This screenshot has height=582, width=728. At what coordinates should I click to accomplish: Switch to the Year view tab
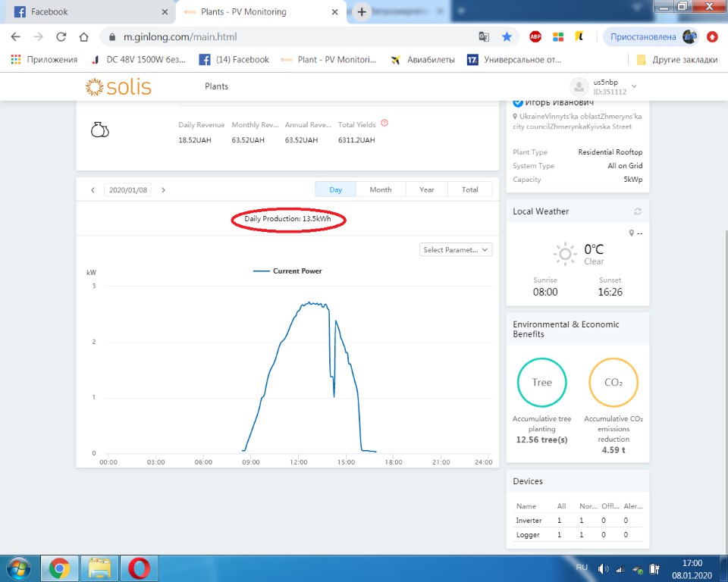coord(427,189)
